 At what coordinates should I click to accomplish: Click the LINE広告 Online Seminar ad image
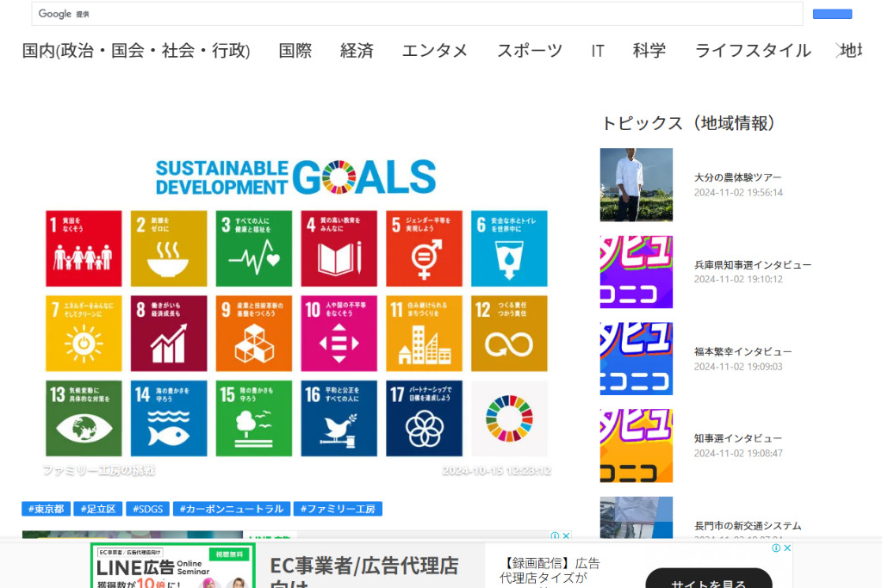[172, 566]
